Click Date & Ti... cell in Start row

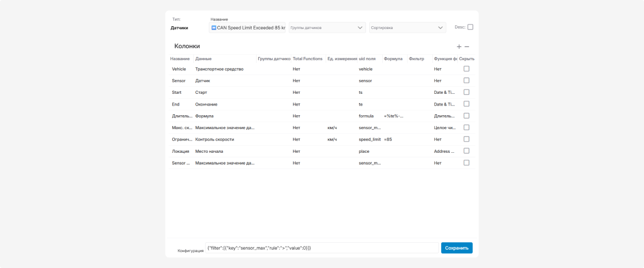[444, 93]
